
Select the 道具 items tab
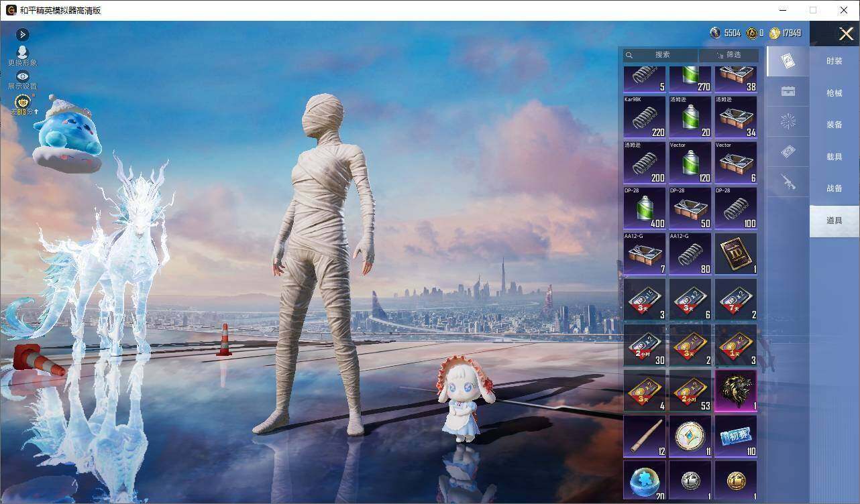(835, 220)
